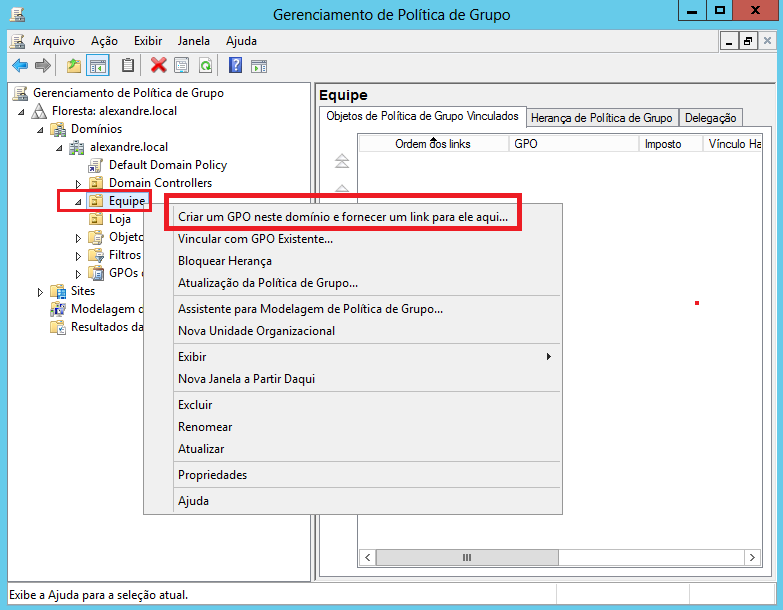Select Atualização da Política de Grupo
This screenshot has width=783, height=610.
tap(367, 283)
